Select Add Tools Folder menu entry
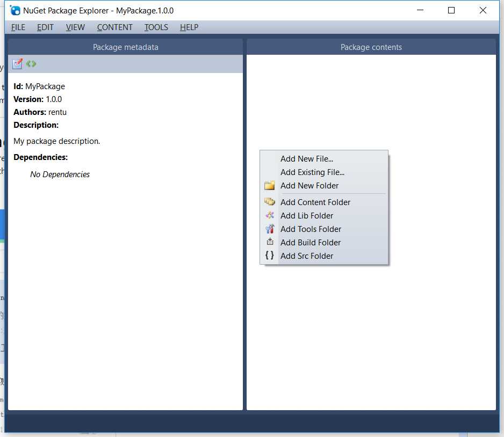The image size is (504, 437). 324,229
